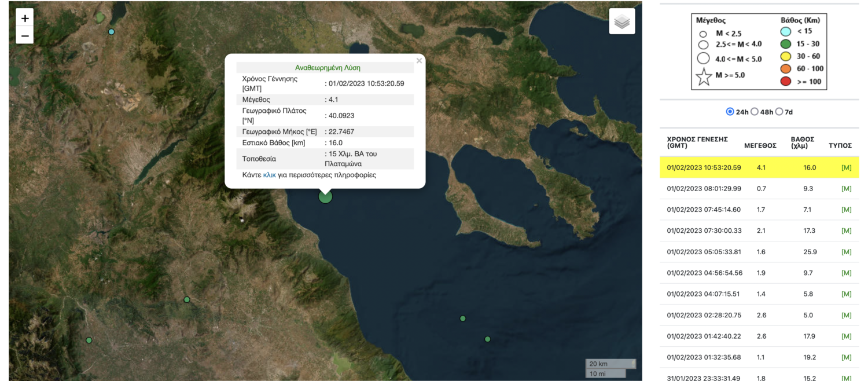Image resolution: width=868 pixels, height=381 pixels.
Task: Open the map layers switcher
Action: click(622, 21)
